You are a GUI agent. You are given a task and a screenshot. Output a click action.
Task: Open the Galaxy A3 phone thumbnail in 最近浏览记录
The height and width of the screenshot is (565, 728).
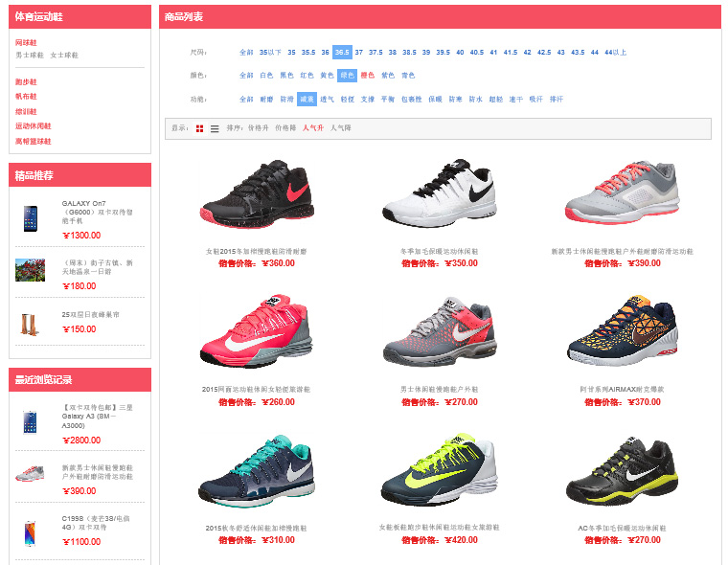click(31, 422)
